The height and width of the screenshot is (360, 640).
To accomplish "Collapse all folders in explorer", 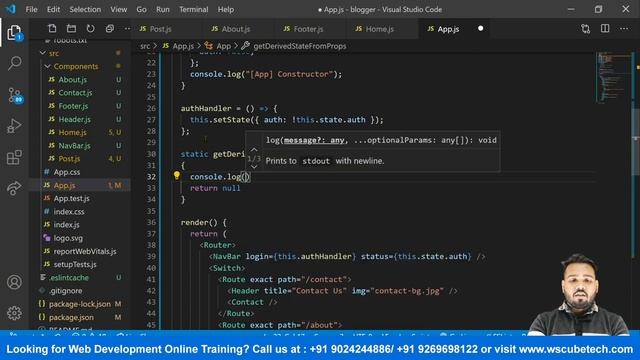I will (x=110, y=29).
